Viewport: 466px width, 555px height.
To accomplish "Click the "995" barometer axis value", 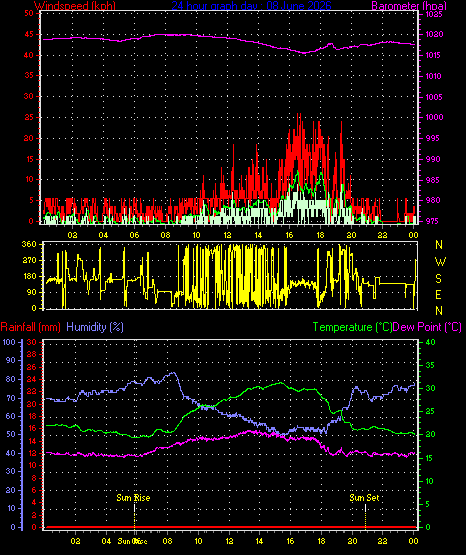I will (x=432, y=138).
